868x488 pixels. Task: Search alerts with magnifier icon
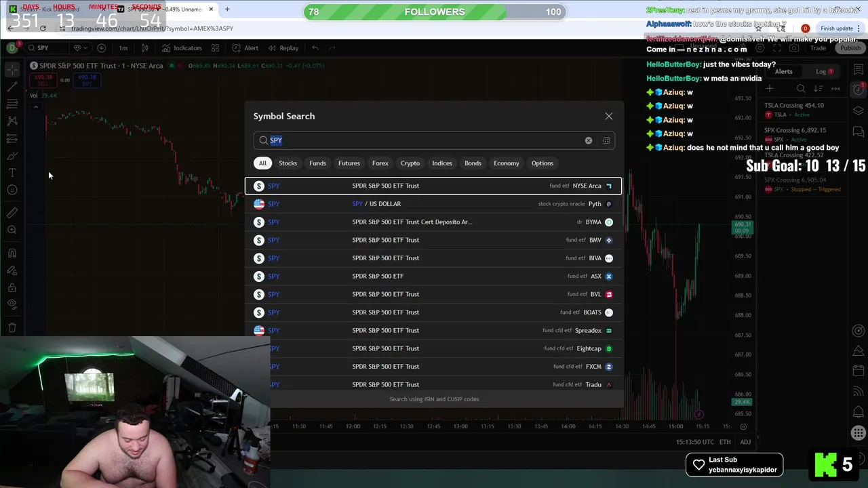pos(801,89)
